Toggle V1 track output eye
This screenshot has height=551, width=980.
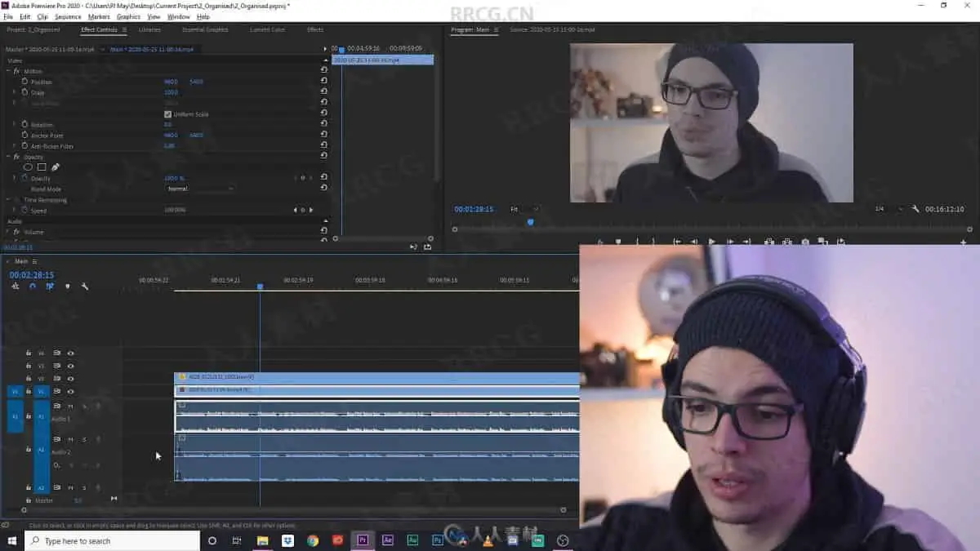[70, 392]
